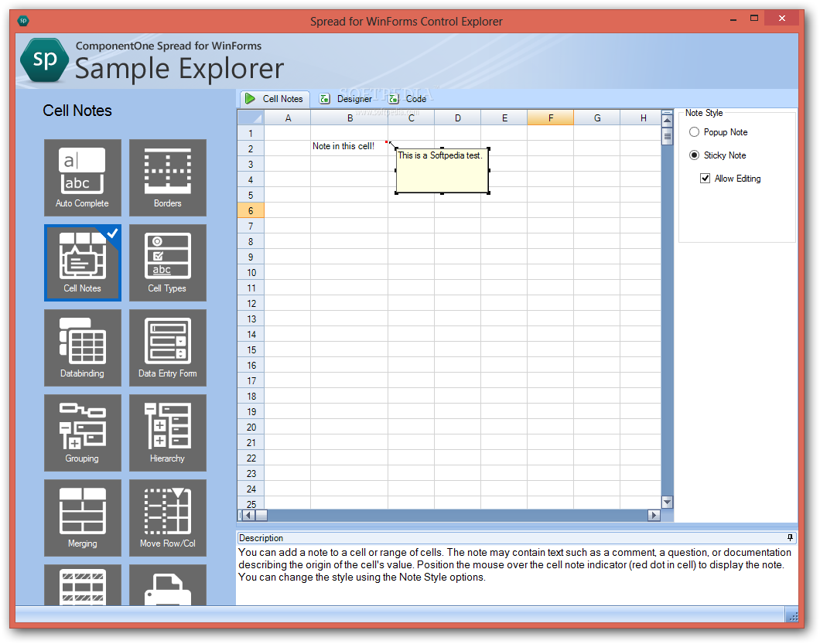Open the printer sample tile

(x=168, y=585)
